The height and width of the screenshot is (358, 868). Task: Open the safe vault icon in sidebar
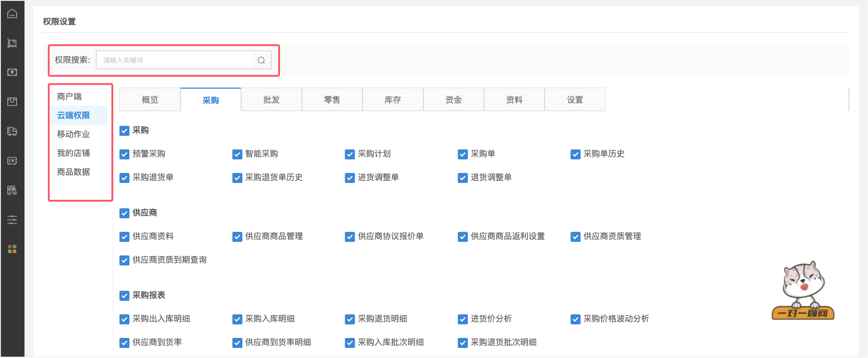coord(12,161)
